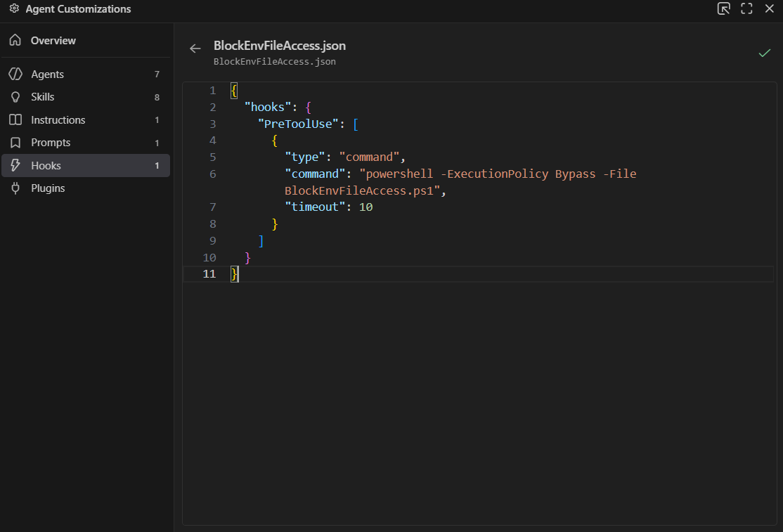Click line number 1 in the gutter
The width and height of the screenshot is (783, 532).
(213, 91)
